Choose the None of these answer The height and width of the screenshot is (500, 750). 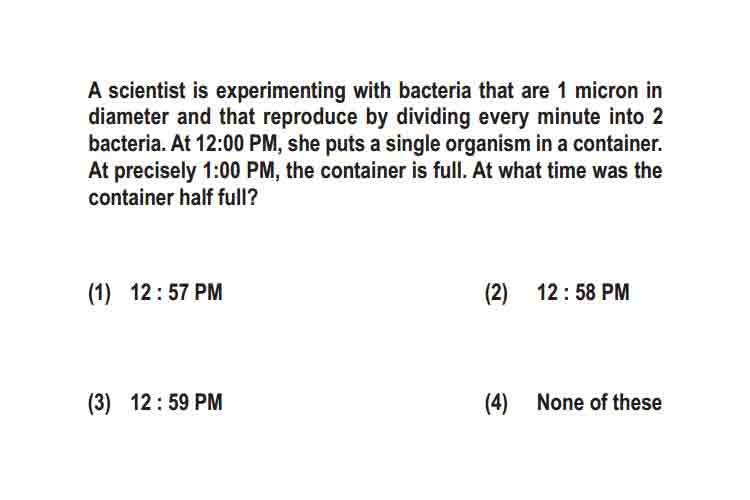click(x=599, y=402)
